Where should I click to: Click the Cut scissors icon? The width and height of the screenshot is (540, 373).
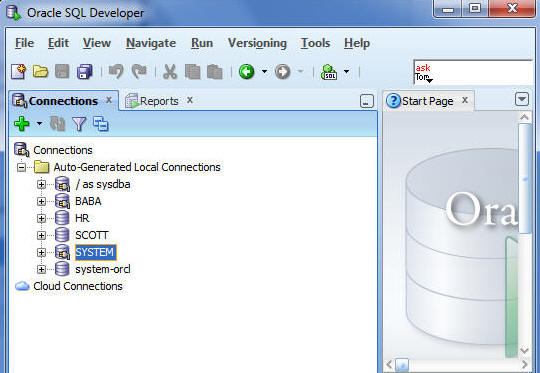[170, 72]
